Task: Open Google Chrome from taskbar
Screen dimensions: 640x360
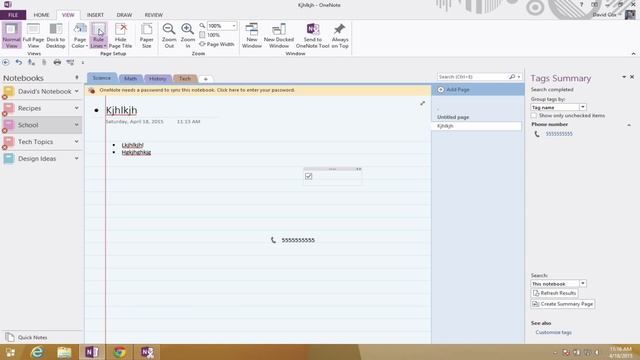Action: click(x=120, y=352)
